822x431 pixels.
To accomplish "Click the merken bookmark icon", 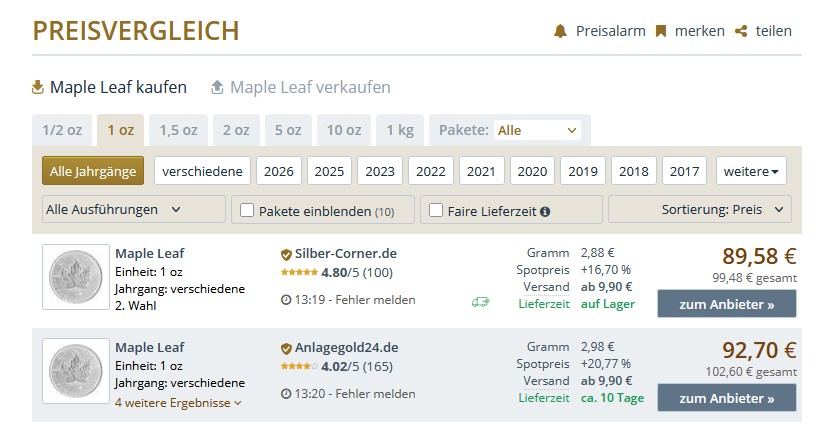I will click(661, 31).
